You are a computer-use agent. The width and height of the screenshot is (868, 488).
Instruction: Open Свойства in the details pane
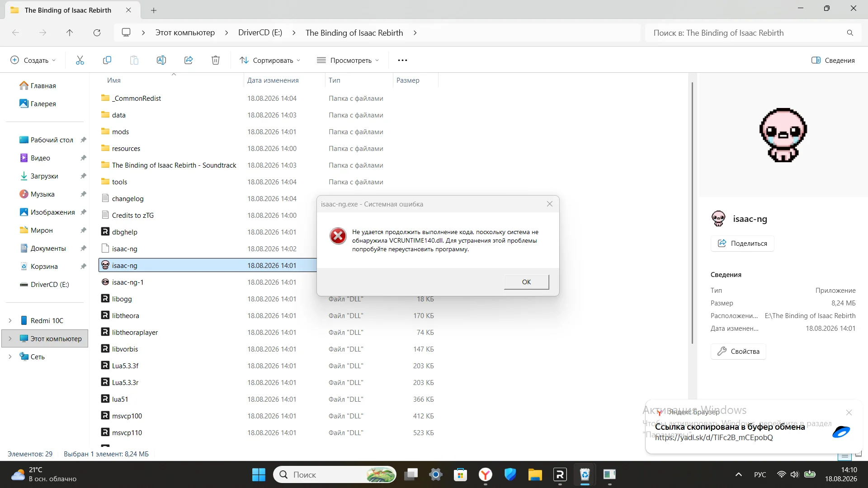click(738, 352)
